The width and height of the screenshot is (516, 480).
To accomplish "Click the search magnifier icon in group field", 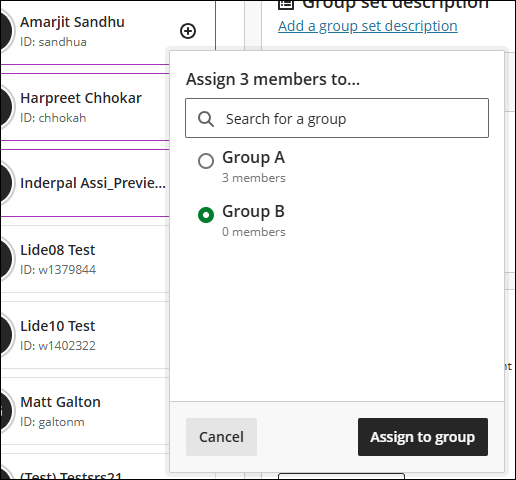I will [x=206, y=119].
